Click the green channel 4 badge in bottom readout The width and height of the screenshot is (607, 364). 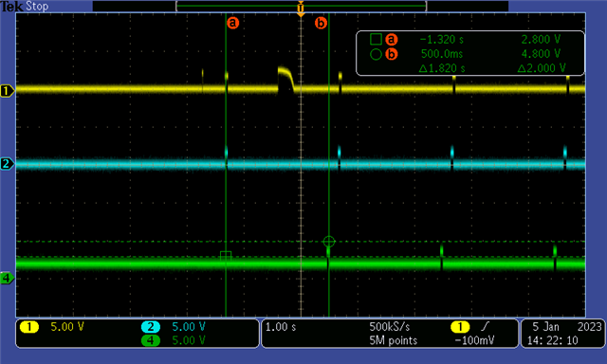coord(151,340)
